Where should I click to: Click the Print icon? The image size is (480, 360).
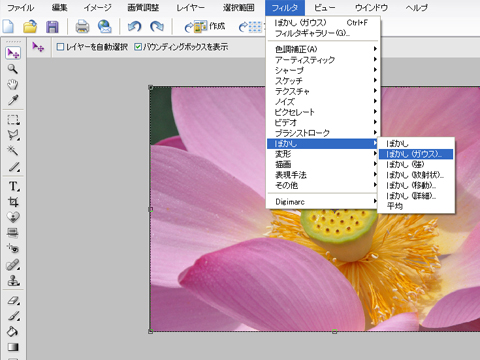tap(82, 26)
